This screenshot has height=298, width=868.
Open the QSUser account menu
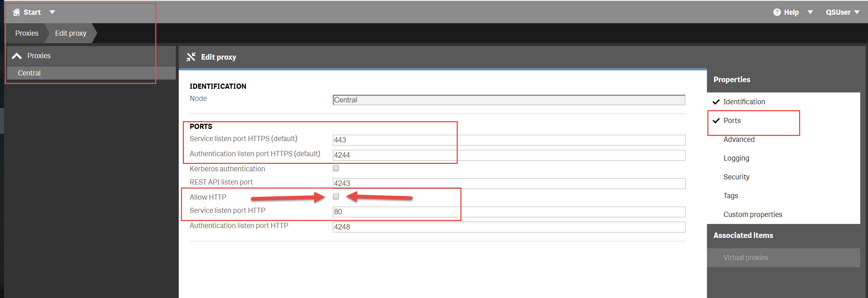pos(843,12)
